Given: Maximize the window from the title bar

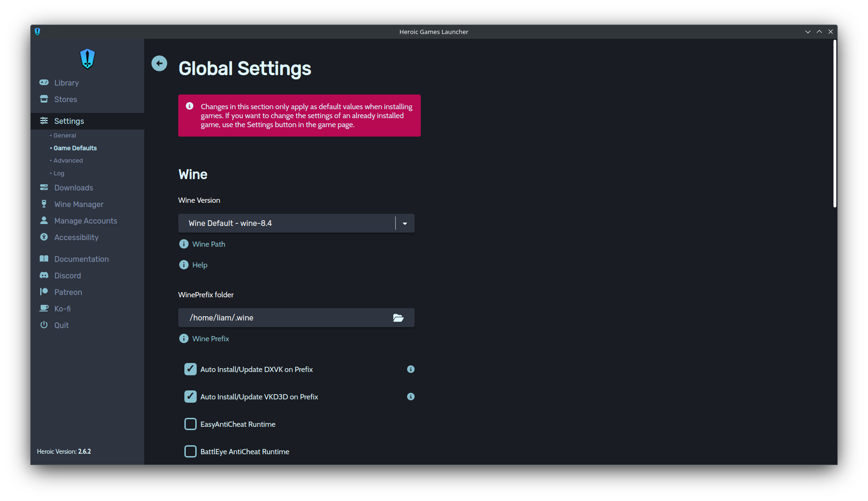Looking at the screenshot, I should point(819,32).
